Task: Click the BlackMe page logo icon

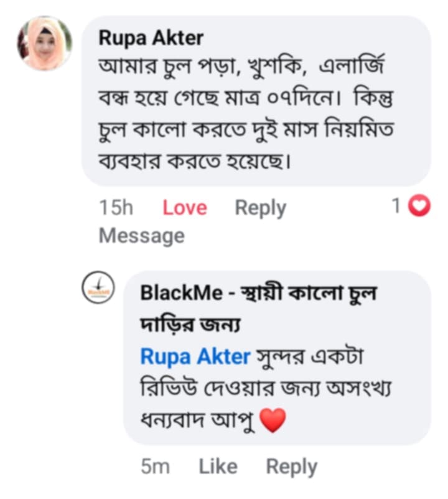Action: click(x=98, y=287)
